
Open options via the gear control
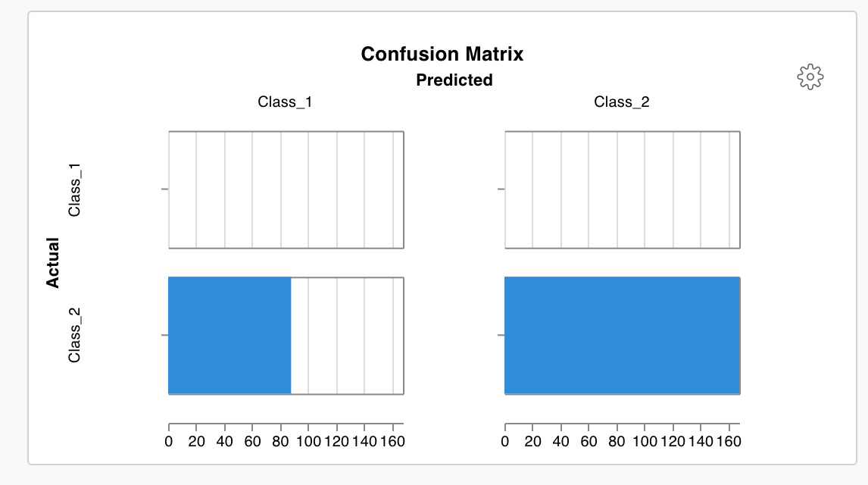point(810,76)
